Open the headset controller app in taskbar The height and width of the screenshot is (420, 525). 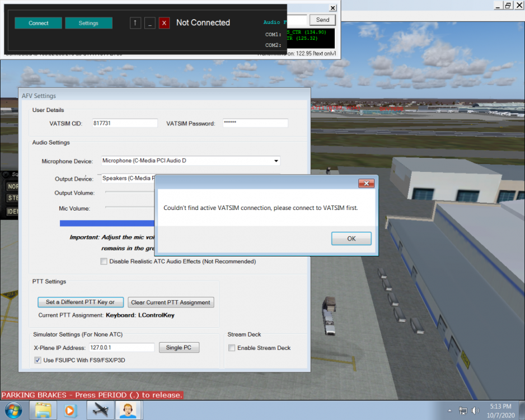[128, 410]
